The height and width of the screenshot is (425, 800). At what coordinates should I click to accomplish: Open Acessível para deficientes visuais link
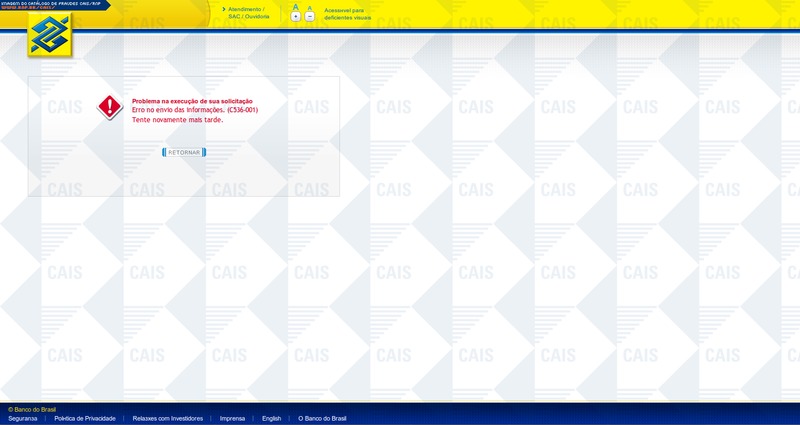coord(347,13)
